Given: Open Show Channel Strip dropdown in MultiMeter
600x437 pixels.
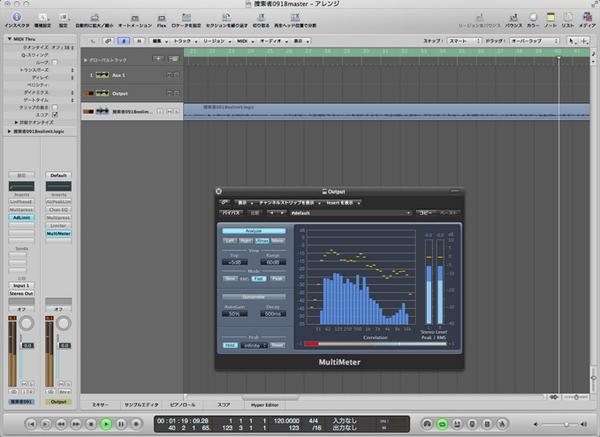Looking at the screenshot, I should click(290, 202).
